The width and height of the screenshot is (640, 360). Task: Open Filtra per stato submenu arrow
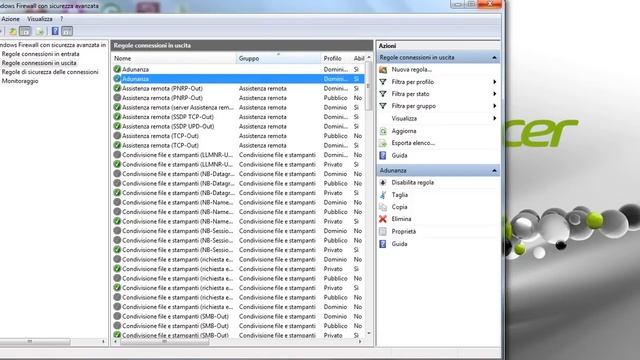(494, 94)
